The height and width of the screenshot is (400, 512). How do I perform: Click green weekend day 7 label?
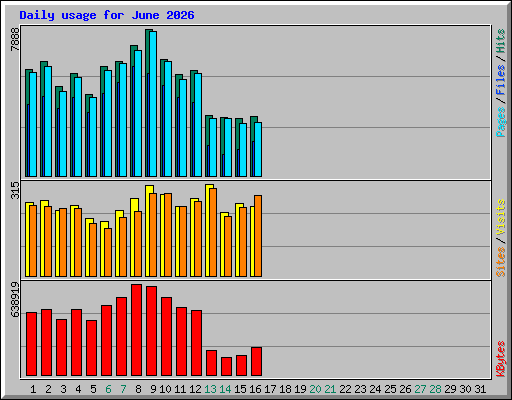coord(123,389)
